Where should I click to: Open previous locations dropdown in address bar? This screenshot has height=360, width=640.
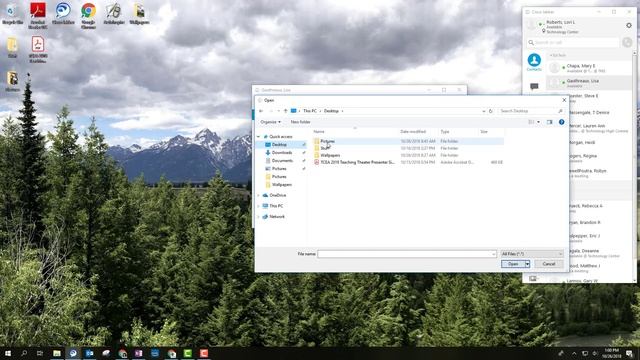coord(484,111)
